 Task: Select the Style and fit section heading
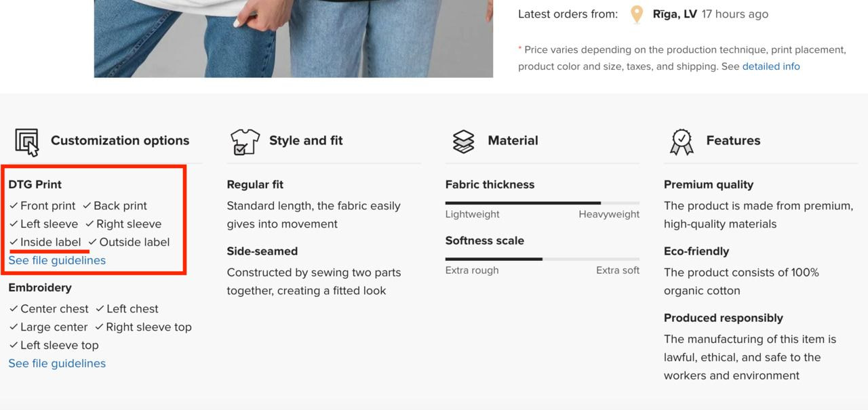[306, 140]
